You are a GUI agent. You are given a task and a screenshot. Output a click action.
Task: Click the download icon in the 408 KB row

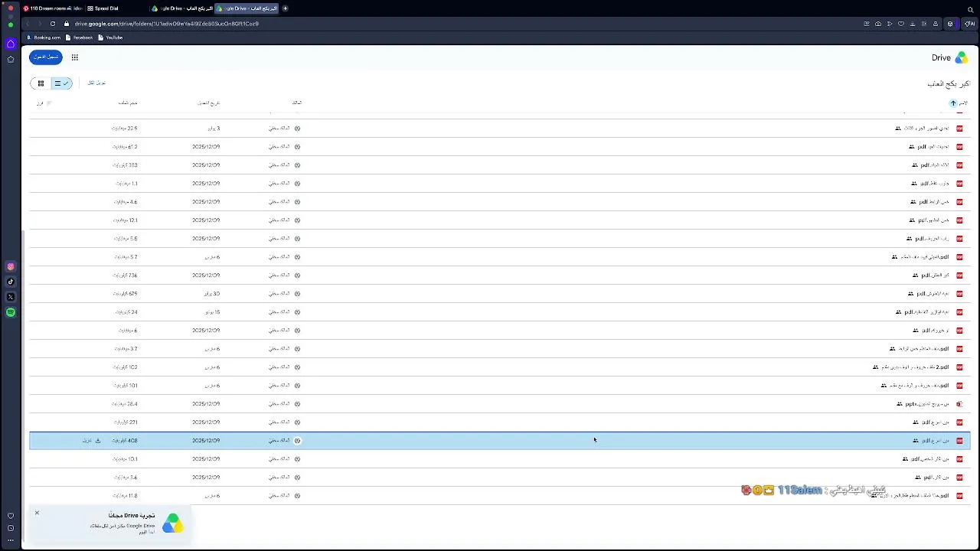(x=98, y=441)
